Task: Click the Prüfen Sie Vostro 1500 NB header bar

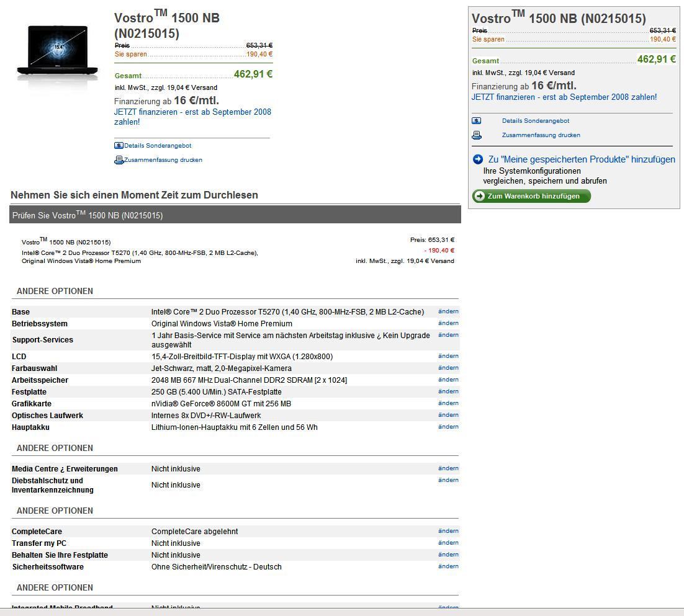Action: (235, 215)
